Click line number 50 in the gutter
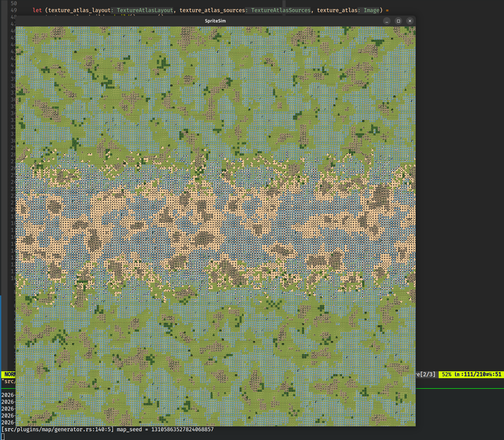 (x=14, y=3)
